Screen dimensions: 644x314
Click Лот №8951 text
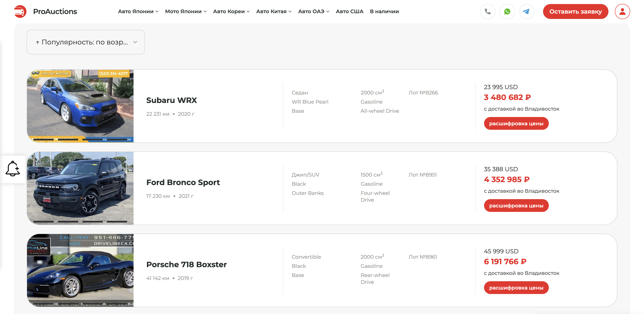[423, 175]
